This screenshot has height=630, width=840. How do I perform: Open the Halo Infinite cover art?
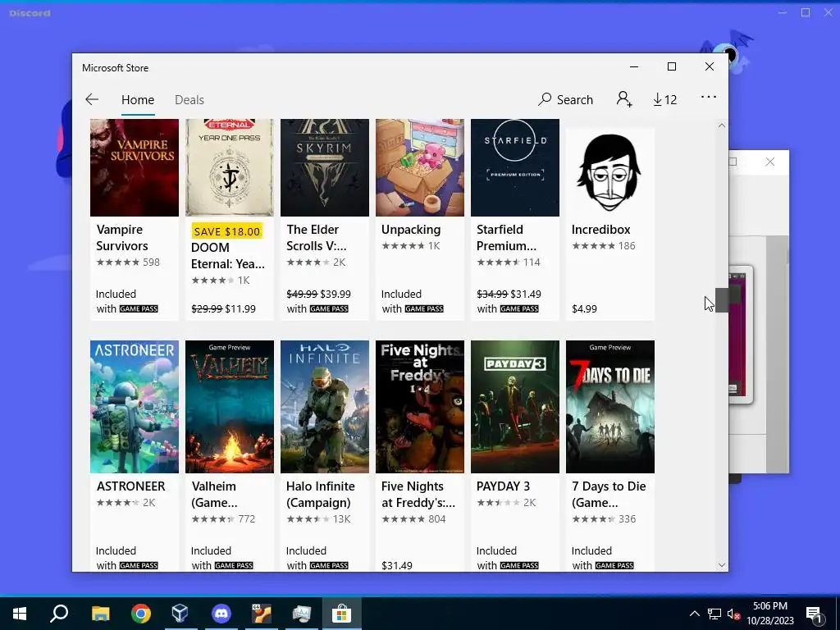[325, 407]
